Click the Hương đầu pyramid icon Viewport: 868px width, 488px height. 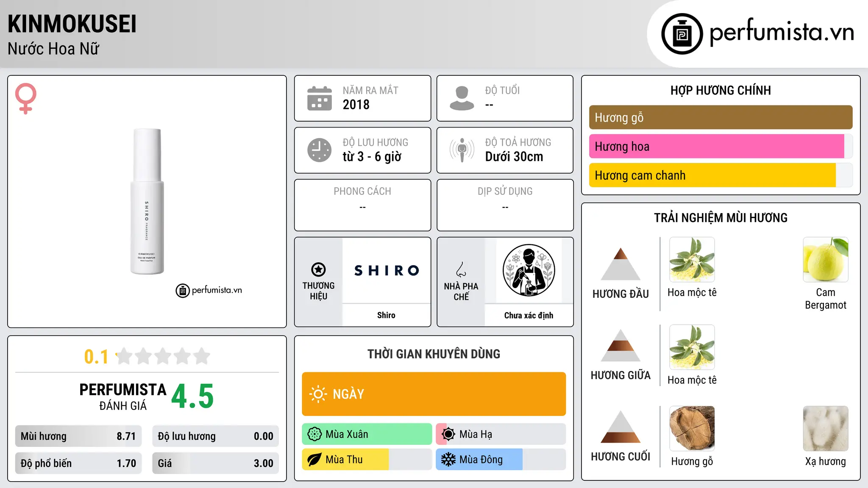(x=620, y=264)
